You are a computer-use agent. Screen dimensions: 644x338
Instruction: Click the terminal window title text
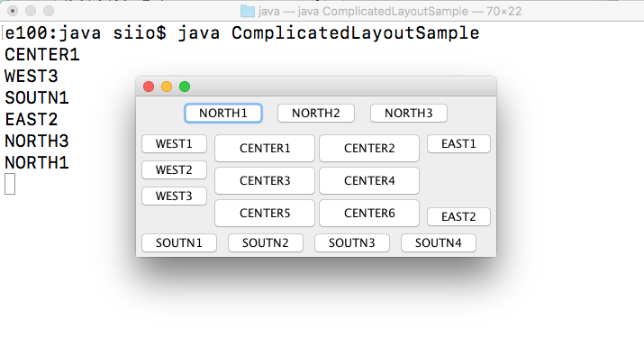[x=390, y=11]
